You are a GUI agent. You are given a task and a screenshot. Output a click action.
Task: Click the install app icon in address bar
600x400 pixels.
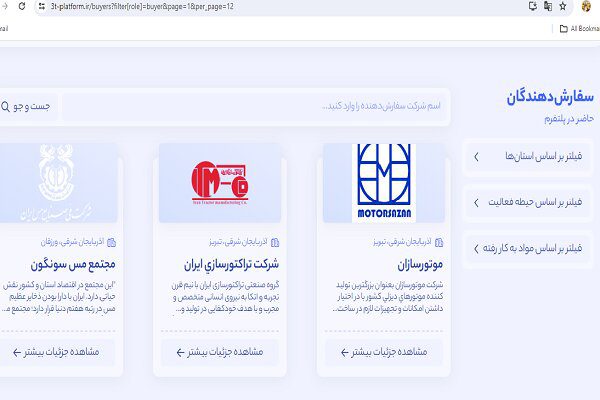coord(533,6)
